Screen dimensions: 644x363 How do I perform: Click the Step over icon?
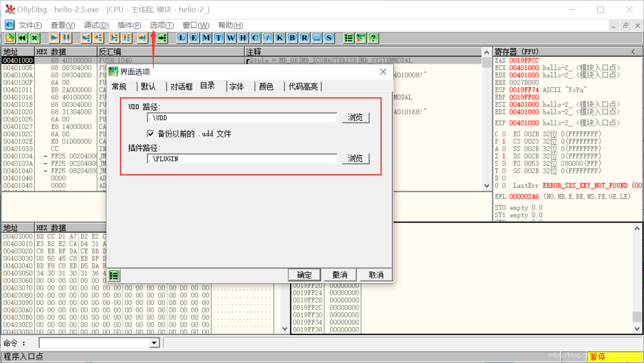point(98,38)
